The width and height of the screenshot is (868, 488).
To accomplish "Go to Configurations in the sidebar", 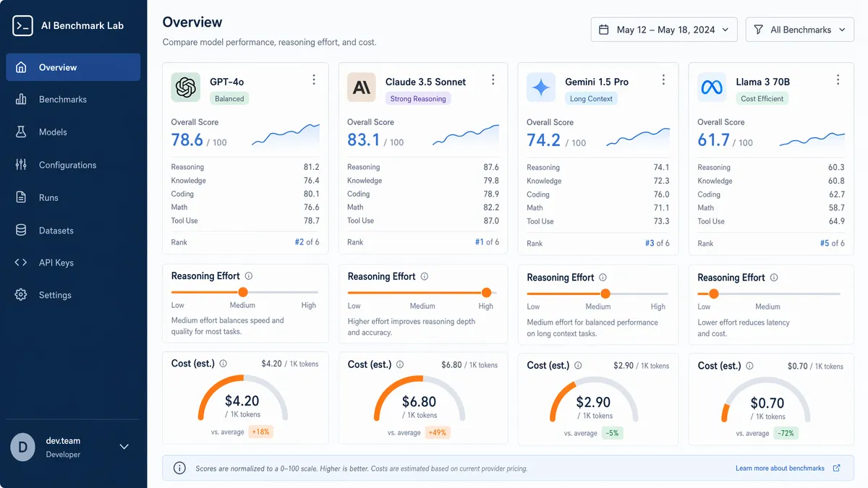I will pyautogui.click(x=73, y=165).
